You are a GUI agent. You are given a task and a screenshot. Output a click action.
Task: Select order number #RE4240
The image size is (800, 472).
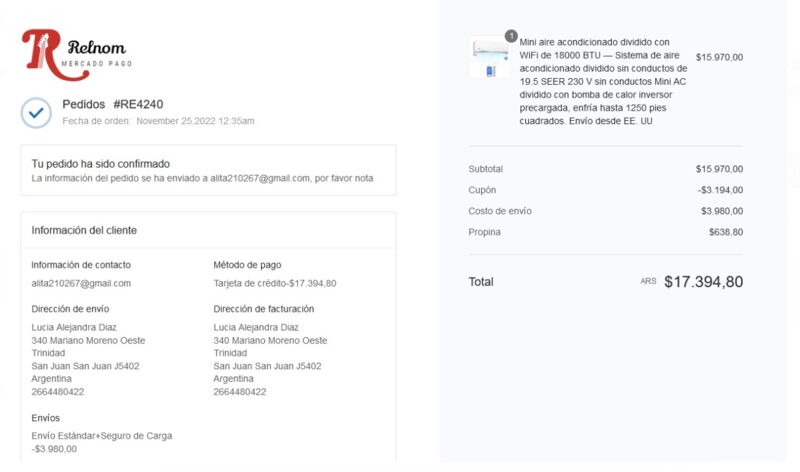tap(138, 104)
